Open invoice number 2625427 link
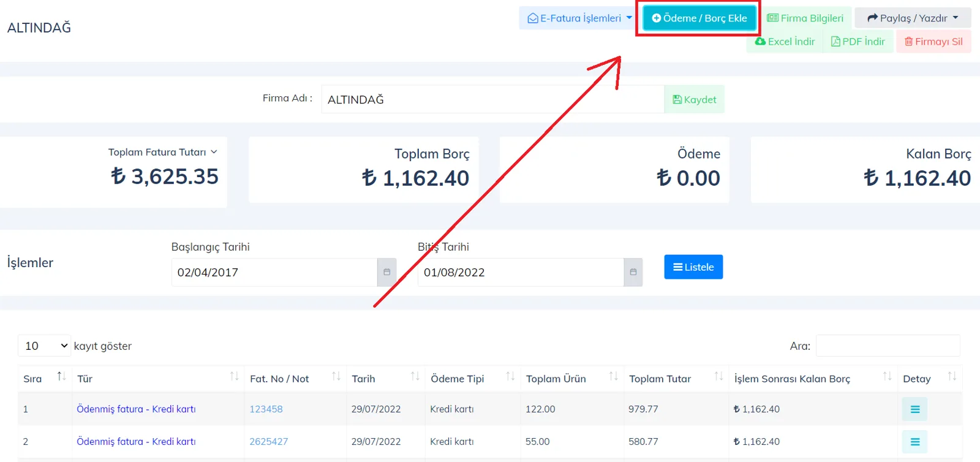This screenshot has width=980, height=462. 268,442
